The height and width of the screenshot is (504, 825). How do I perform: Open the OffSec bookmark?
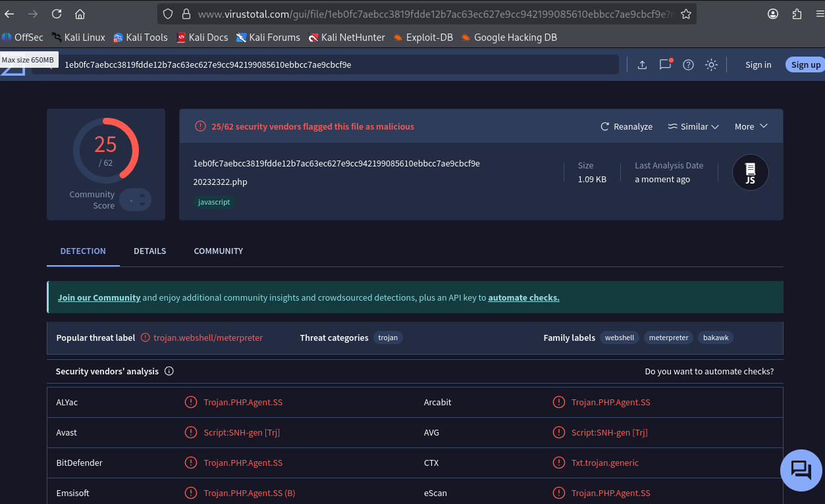pos(22,38)
